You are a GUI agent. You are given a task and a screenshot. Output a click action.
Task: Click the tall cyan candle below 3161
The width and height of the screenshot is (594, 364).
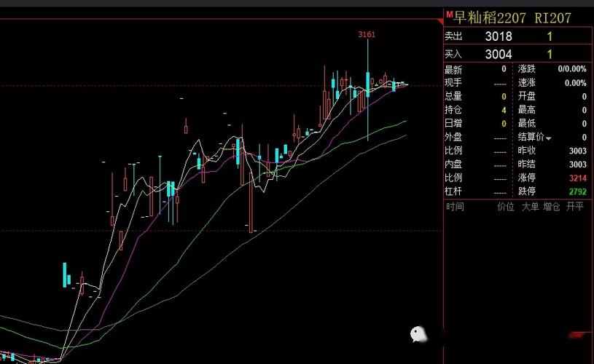368,84
